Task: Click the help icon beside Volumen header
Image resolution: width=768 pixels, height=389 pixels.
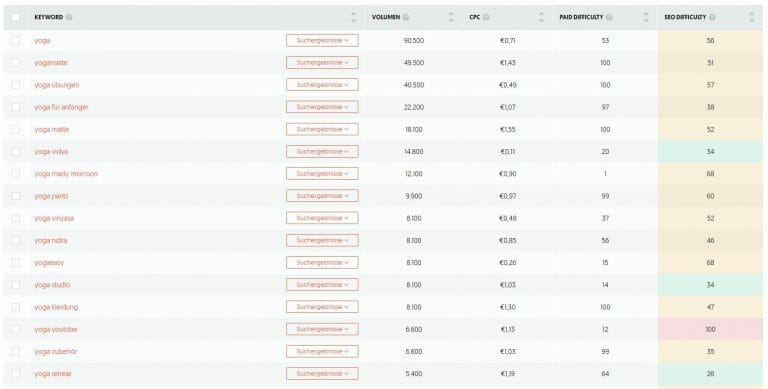Action: point(406,17)
